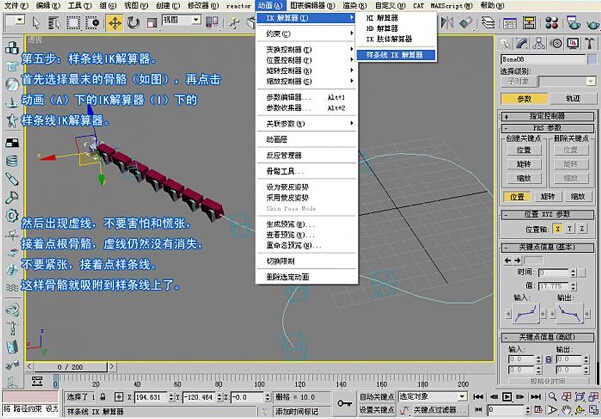Image resolution: width=601 pixels, height=419 pixels.
Task: Click the Play Animation button
Action: [x=507, y=396]
